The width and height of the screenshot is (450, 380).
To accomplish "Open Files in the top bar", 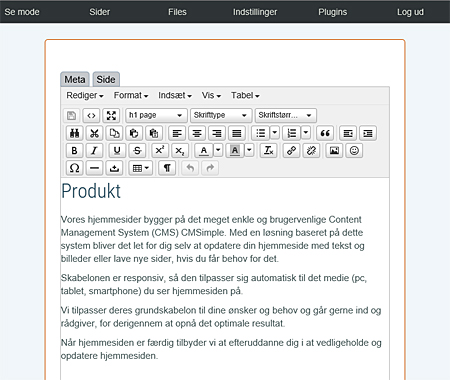I will (x=177, y=12).
